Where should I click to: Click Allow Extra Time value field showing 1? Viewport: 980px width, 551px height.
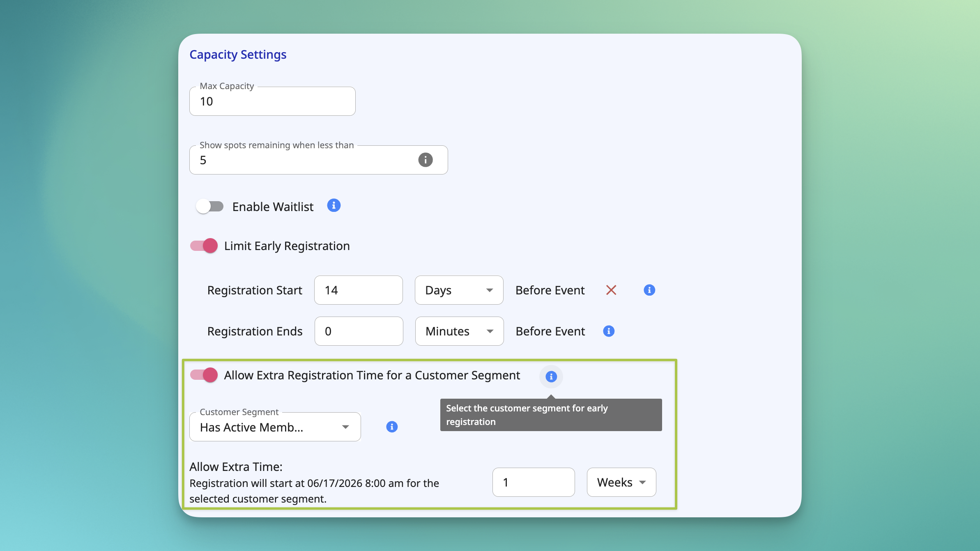[534, 482]
